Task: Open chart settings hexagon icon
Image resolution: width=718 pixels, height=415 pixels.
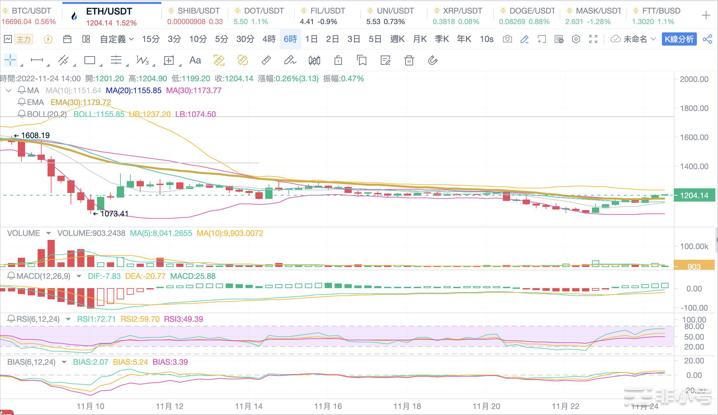Action: tap(576, 39)
